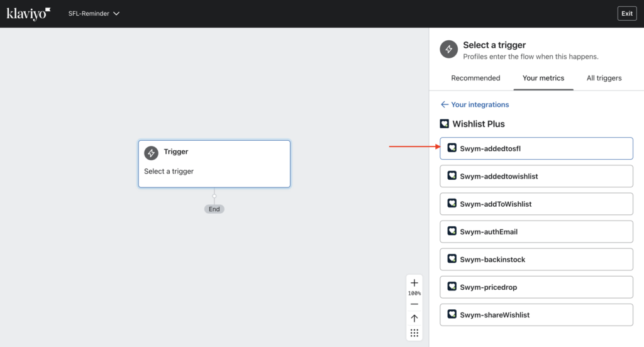The image size is (644, 347).
Task: Select the Swym-shareWishlist metric
Action: pyautogui.click(x=536, y=314)
